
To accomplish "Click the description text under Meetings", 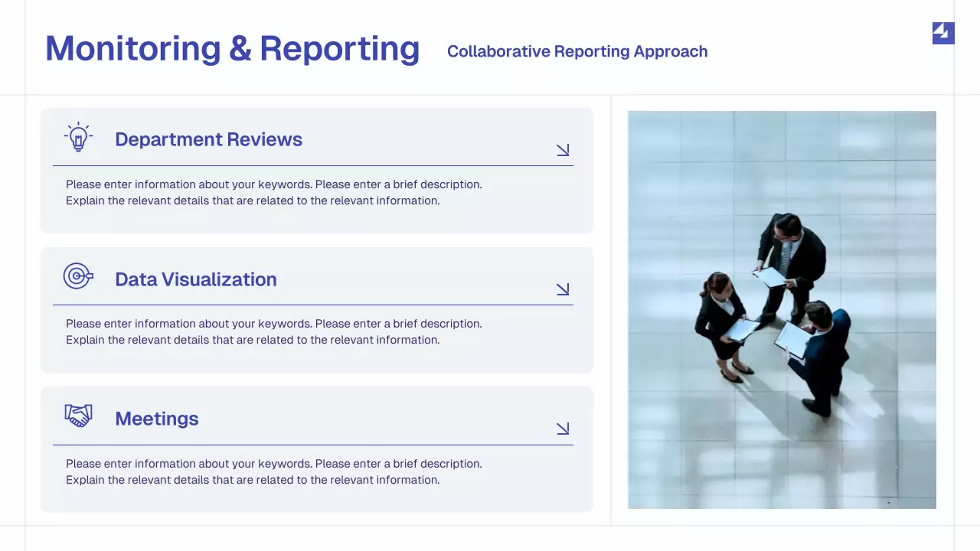I will [x=274, y=471].
